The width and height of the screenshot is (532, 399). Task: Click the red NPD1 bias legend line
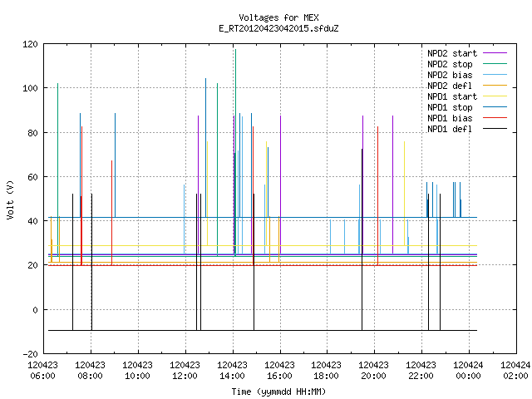click(495, 118)
